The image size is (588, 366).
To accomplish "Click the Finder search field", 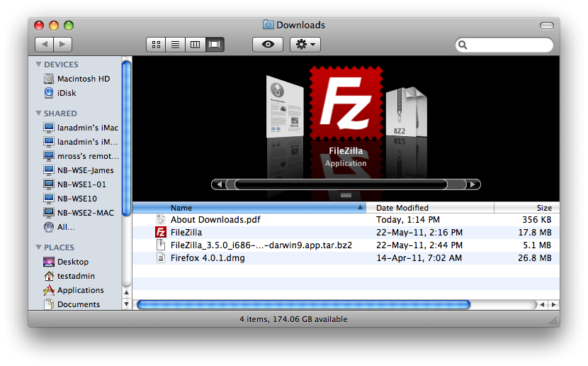I will 504,45.
